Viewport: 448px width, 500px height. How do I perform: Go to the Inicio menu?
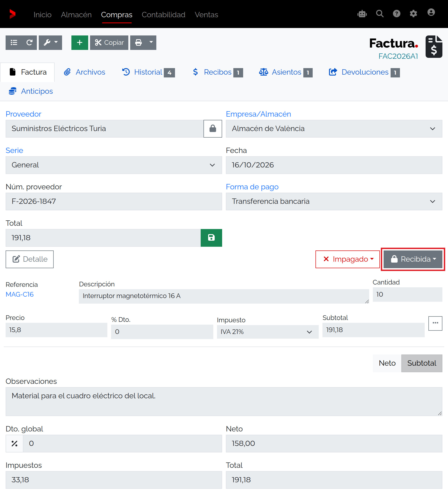point(43,14)
